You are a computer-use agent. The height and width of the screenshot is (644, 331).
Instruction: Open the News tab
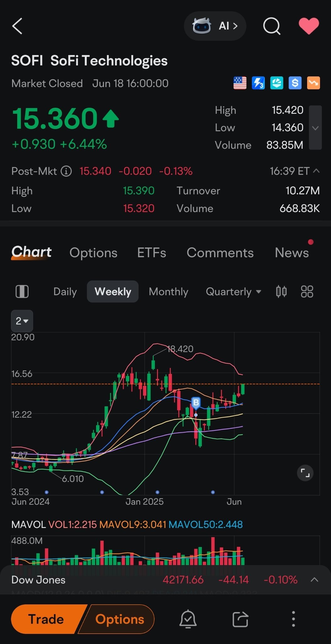click(x=292, y=253)
